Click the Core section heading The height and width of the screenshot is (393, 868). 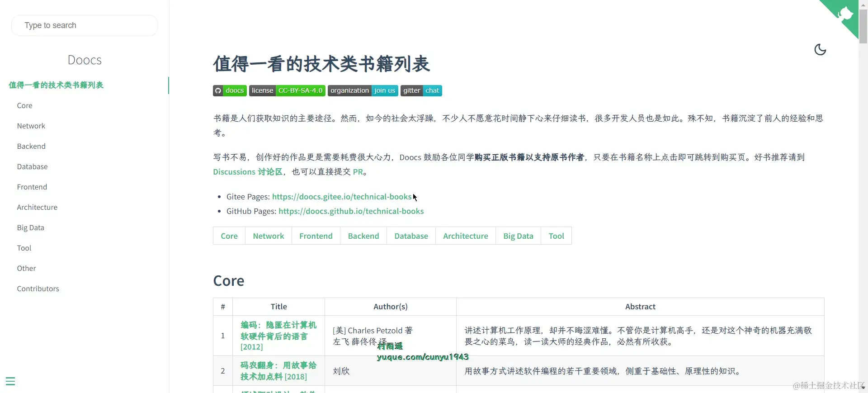pos(229,281)
